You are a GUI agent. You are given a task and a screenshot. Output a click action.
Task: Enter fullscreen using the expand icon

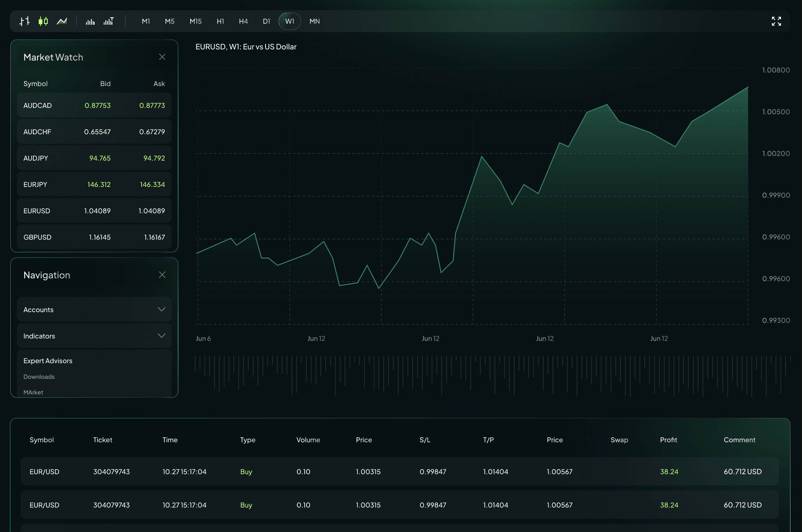(777, 21)
